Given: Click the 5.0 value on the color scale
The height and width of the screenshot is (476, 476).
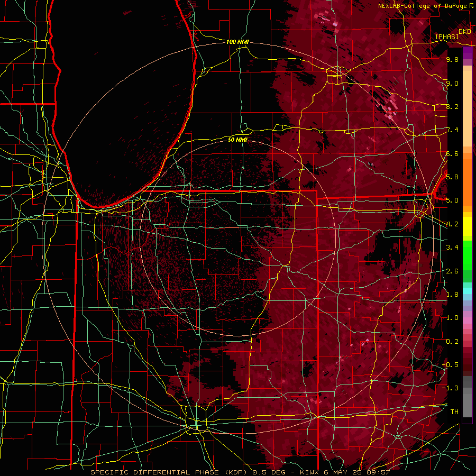Looking at the screenshot, I should coord(452,200).
